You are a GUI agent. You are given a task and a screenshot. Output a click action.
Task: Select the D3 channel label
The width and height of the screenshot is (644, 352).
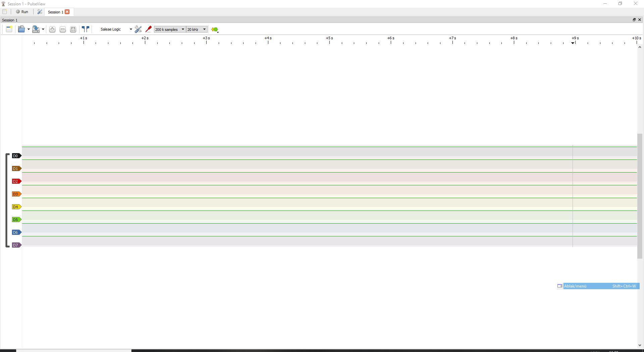(x=17, y=194)
